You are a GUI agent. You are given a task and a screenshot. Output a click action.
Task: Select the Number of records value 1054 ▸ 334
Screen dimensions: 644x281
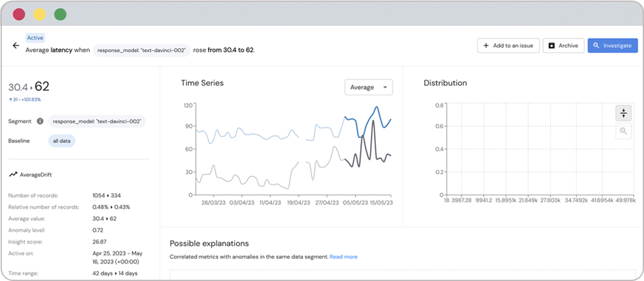(x=107, y=195)
